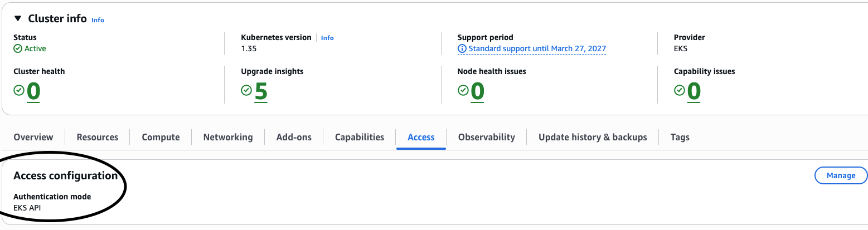Screen dimensions: 868x230
Task: Select the Add-ons tab
Action: coord(294,137)
